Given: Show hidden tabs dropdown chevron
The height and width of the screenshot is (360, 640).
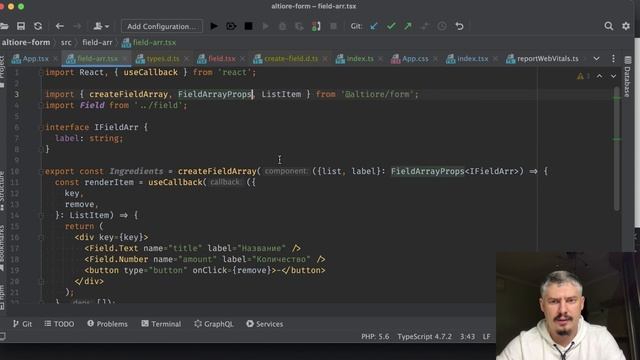Looking at the screenshot, I should [x=596, y=59].
